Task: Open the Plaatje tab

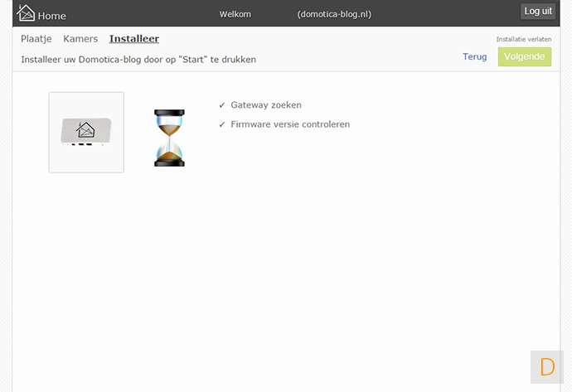Action: click(x=36, y=39)
